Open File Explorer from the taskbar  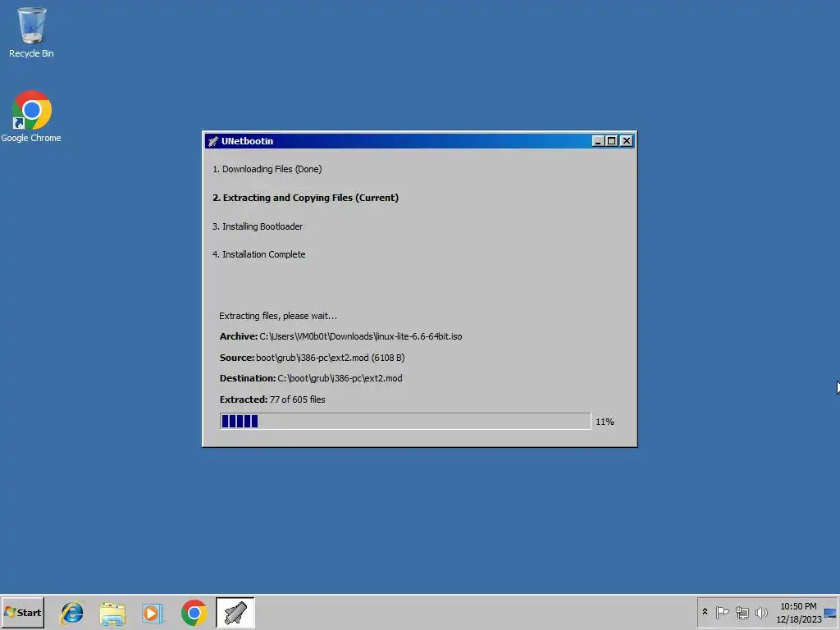[112, 613]
